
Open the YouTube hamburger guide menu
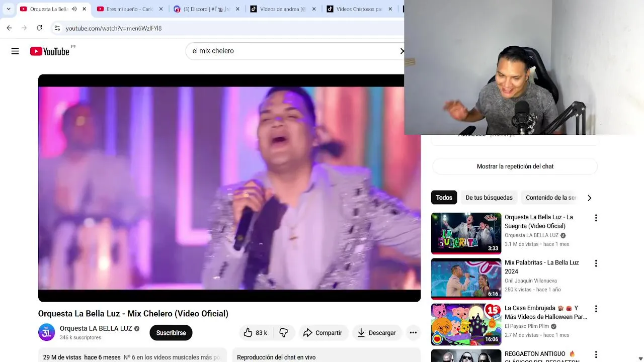[15, 51]
